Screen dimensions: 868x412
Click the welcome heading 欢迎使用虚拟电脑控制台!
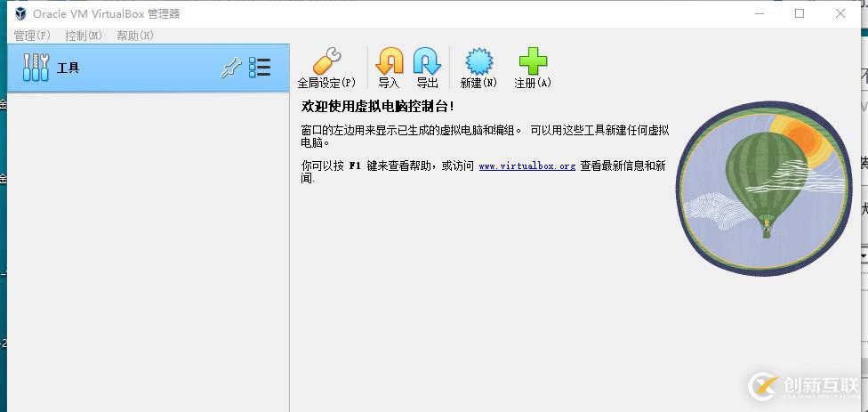click(378, 106)
